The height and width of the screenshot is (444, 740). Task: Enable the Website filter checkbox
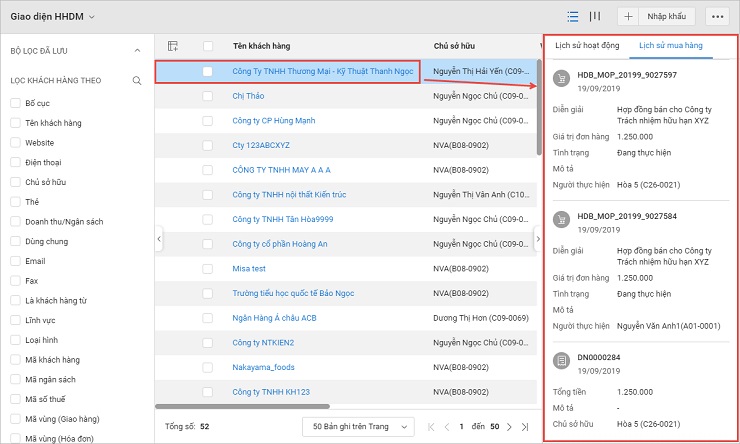pyautogui.click(x=16, y=142)
